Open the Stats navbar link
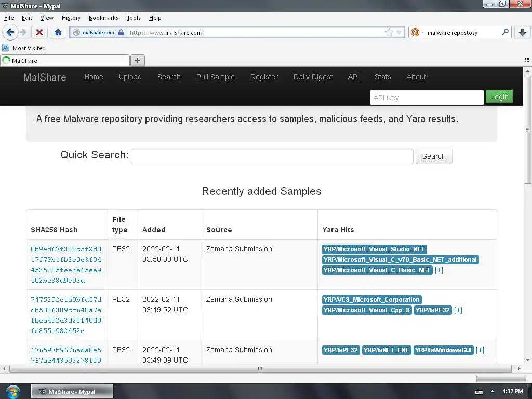The width and height of the screenshot is (532, 399). [382, 77]
